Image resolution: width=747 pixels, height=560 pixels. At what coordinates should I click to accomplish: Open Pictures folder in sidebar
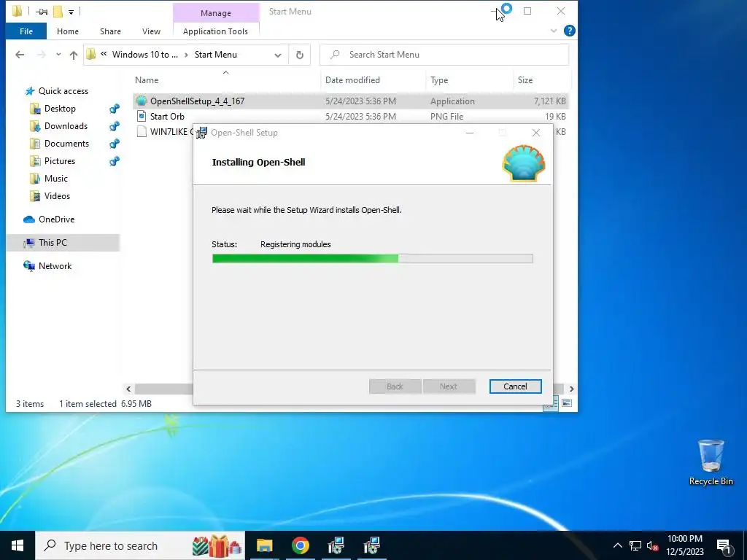[x=60, y=161]
